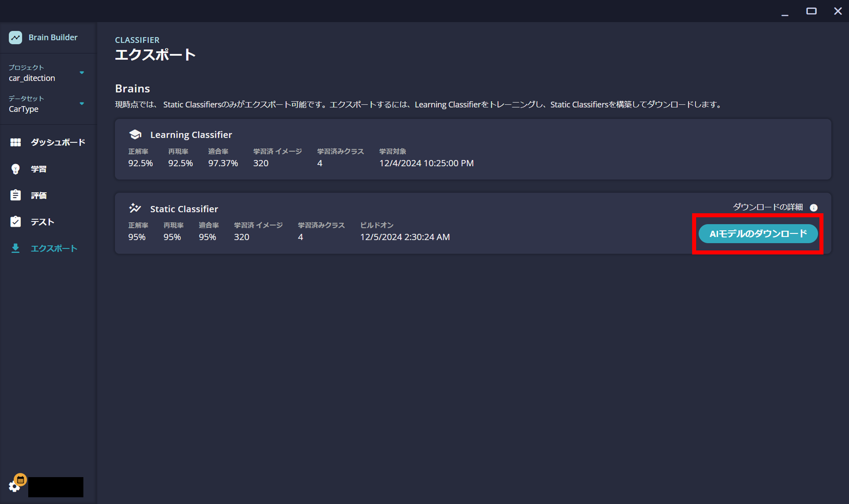Click the CLASSIFIER label above the title
Screen dimensions: 849x504
pos(137,40)
